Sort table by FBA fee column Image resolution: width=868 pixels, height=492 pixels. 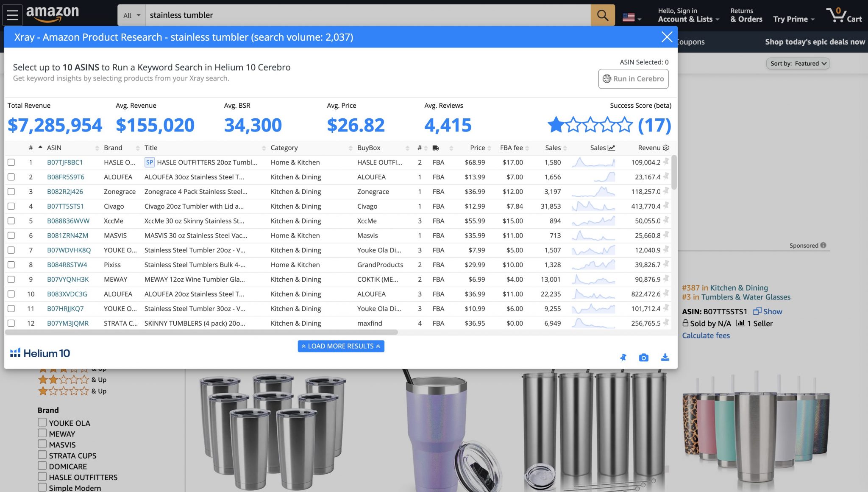511,148
